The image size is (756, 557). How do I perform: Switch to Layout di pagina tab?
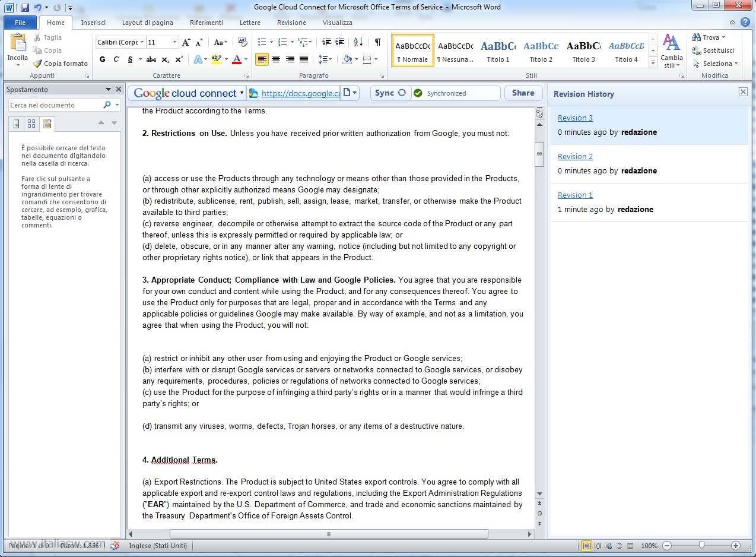(x=148, y=23)
